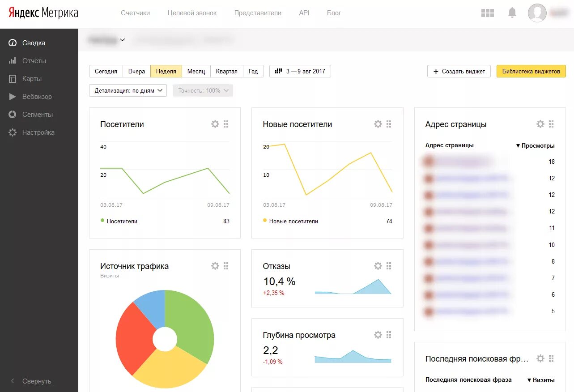Click the Отказы sparkline chart
This screenshot has height=392, width=574.
[x=353, y=286]
